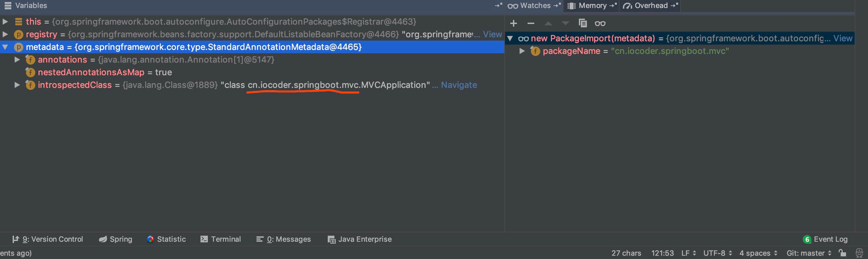868x259 pixels.
Task: Click the View link on PackageImport watch
Action: point(843,38)
